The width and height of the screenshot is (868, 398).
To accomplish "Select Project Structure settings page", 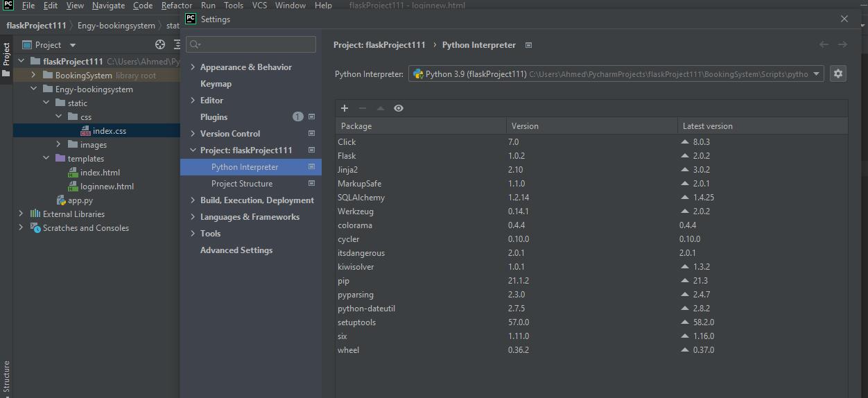I will pyautogui.click(x=241, y=184).
